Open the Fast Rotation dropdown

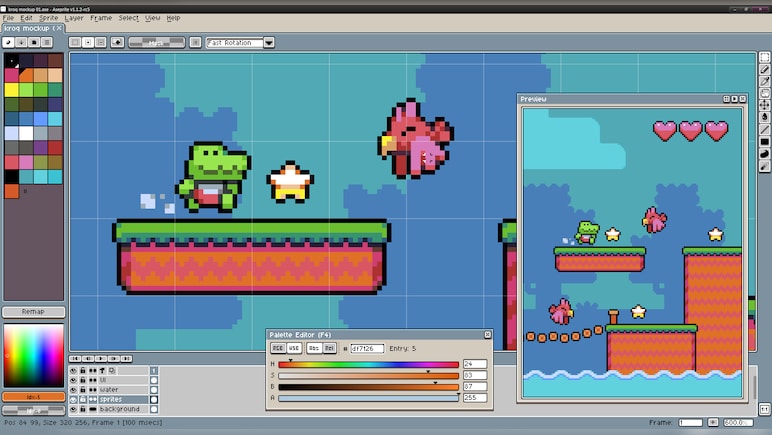pos(269,43)
